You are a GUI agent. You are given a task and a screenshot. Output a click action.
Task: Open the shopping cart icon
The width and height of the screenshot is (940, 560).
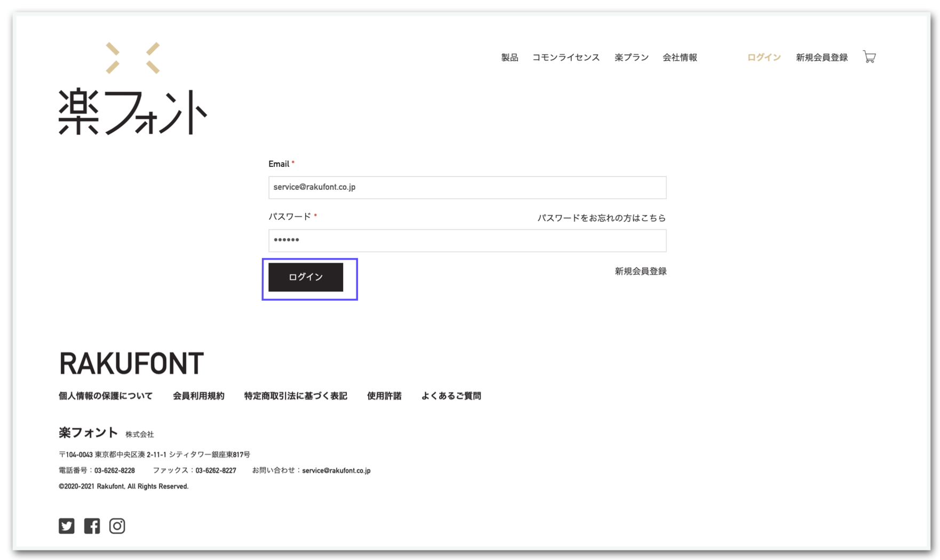pos(869,57)
